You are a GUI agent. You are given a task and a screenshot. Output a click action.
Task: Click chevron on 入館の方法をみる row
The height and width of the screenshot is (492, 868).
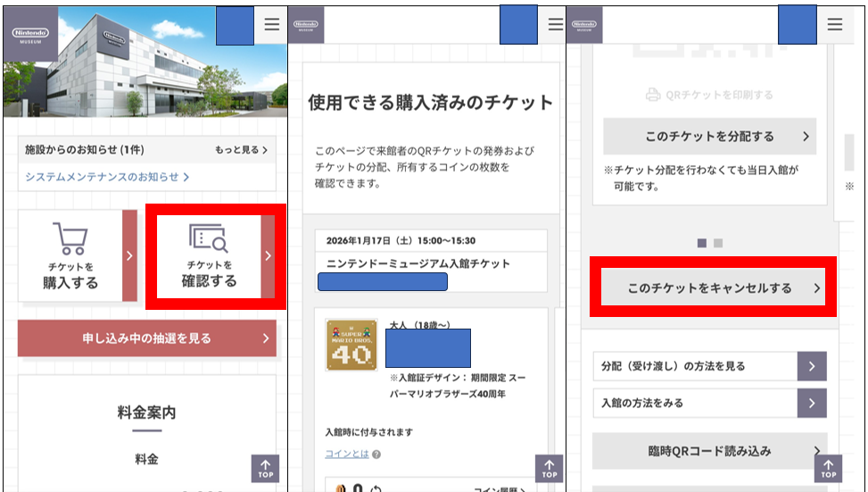pyautogui.click(x=812, y=403)
